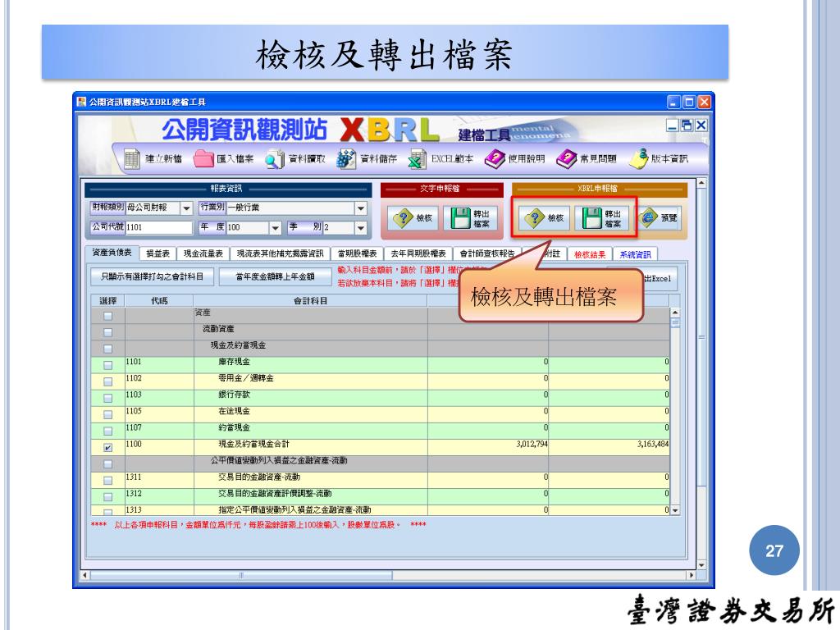This screenshot has width=840, height=630.
Task: Open the 現流表其他補充揭露資訊 tab
Action: point(281,254)
